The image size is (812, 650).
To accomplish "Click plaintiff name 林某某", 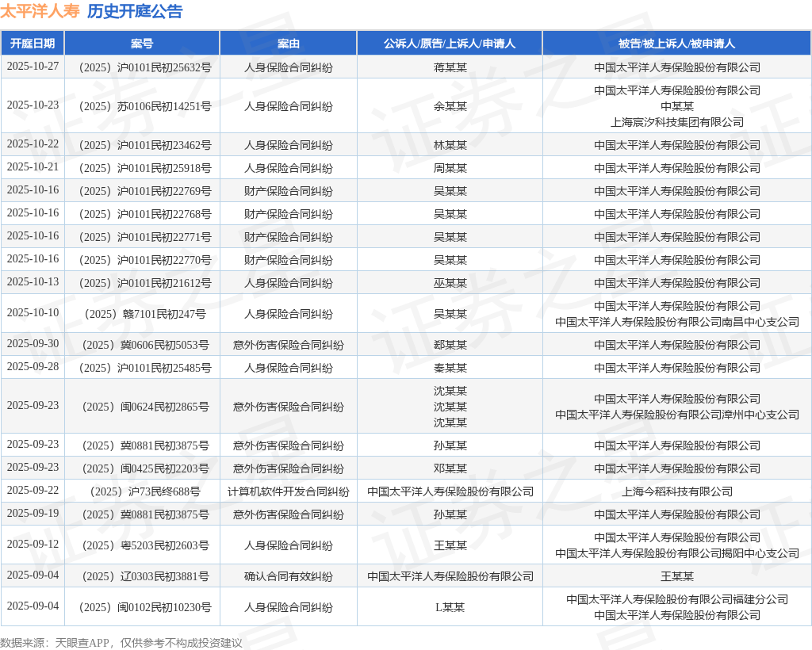I will click(450, 145).
